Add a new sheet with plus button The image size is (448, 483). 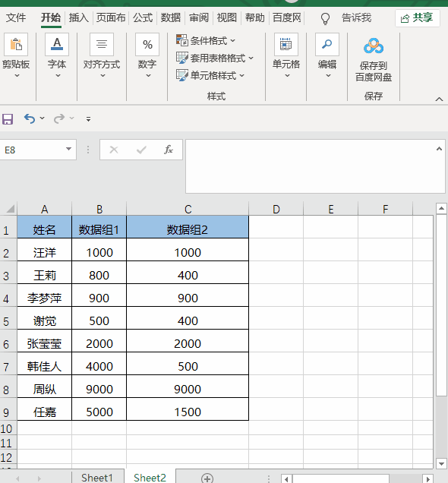(x=207, y=478)
